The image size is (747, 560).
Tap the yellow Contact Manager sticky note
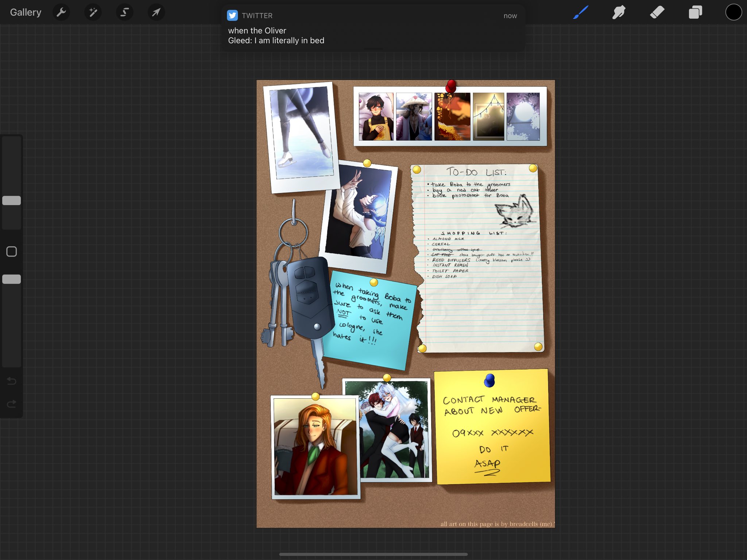[x=493, y=427]
